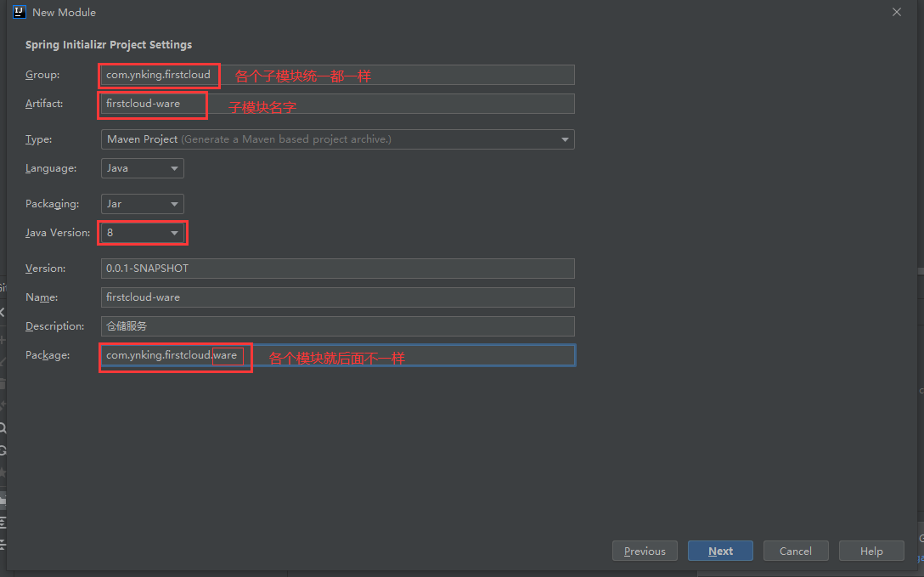The height and width of the screenshot is (577, 924).
Task: Open the Type dropdown showing Maven Project
Action: (x=337, y=139)
